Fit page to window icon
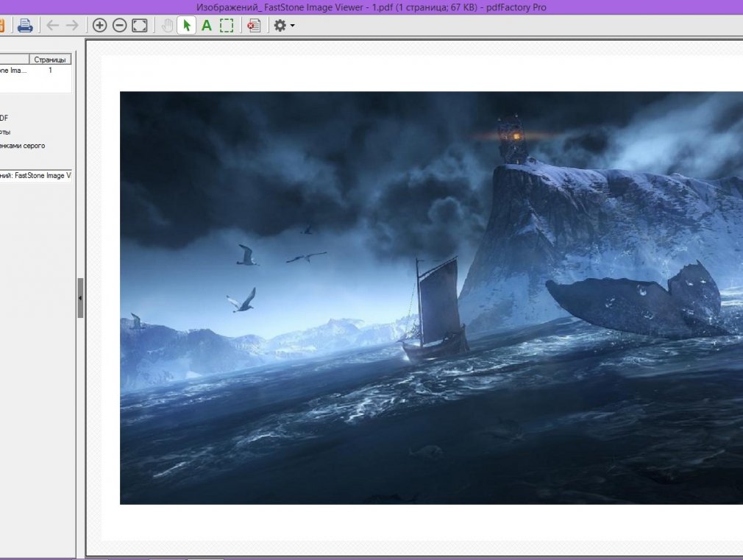The width and height of the screenshot is (743, 560). [x=139, y=25]
